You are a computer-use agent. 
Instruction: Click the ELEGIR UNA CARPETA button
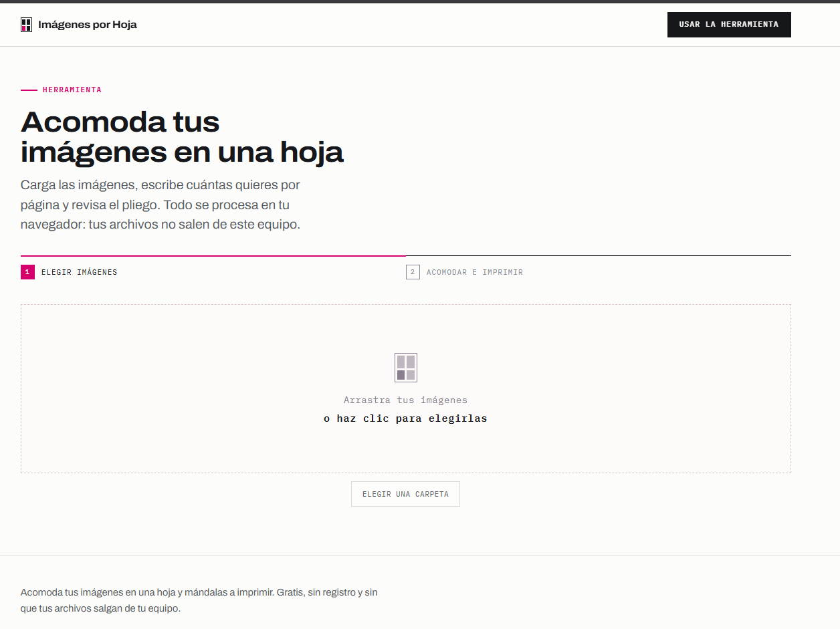(x=405, y=494)
